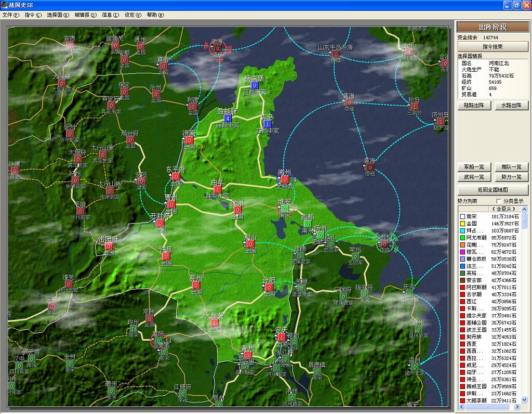Click the 大胜关 fortress marker
This screenshot has height=414, width=532.
[214, 323]
